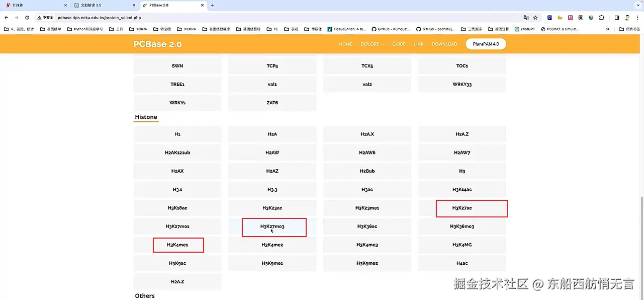This screenshot has width=644, height=300.
Task: Close the 文献解读 3.5 tab
Action: [x=134, y=5]
